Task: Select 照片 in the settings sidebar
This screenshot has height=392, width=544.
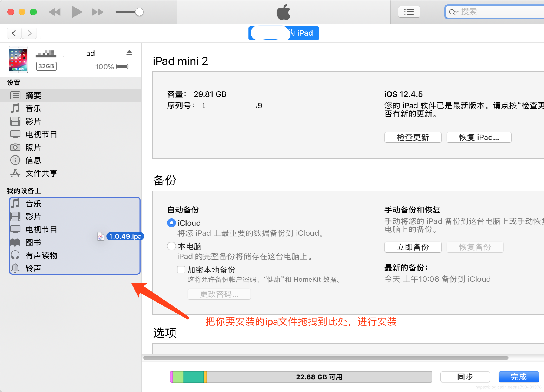Action: (x=33, y=147)
